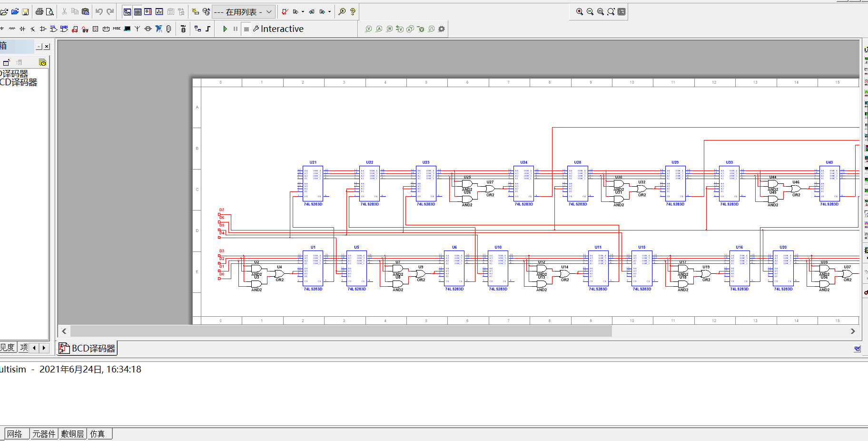This screenshot has height=441, width=868.
Task: Place a Diode component
Action: (x=22, y=29)
